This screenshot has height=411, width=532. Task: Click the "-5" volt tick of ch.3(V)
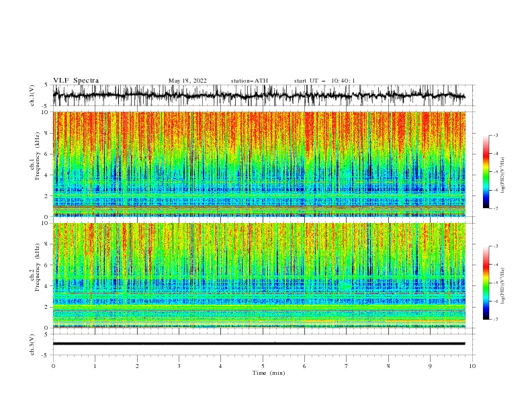(46, 355)
